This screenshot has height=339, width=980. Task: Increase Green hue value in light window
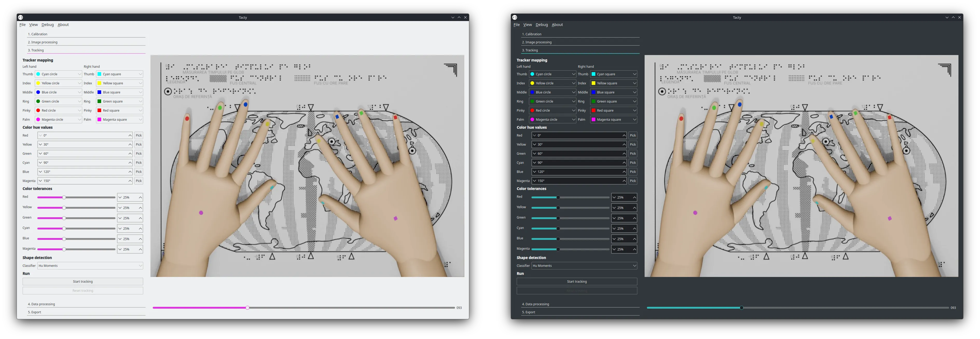pyautogui.click(x=130, y=153)
